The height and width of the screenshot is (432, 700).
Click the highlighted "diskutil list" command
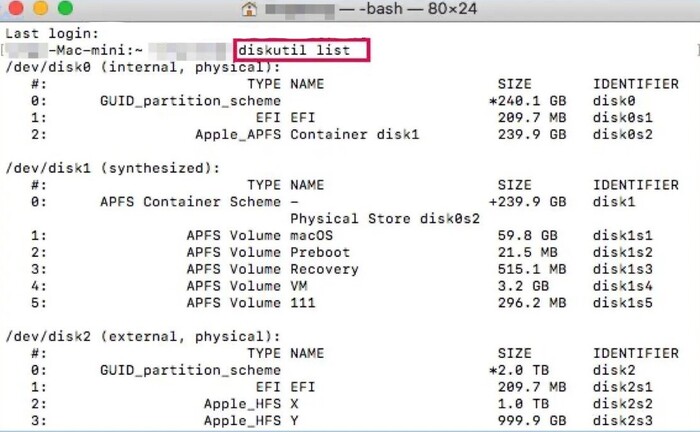[301, 50]
